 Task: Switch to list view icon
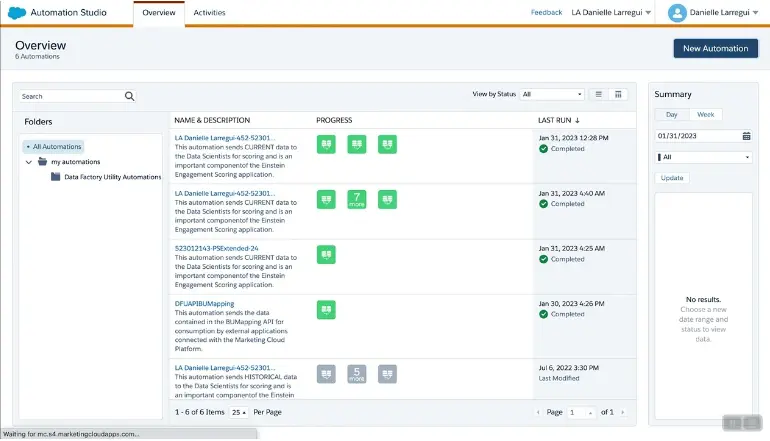598,94
